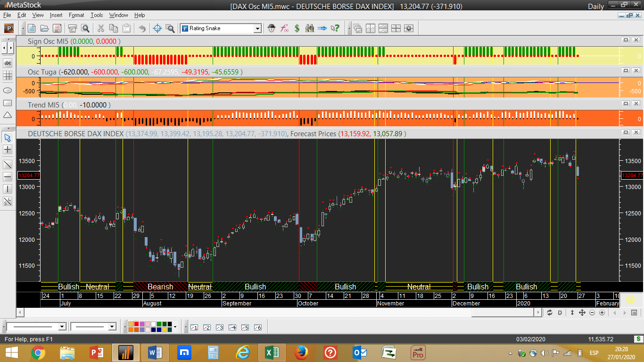The height and width of the screenshot is (362, 644).
Task: Open the first line style dropdown
Action: click(62, 327)
